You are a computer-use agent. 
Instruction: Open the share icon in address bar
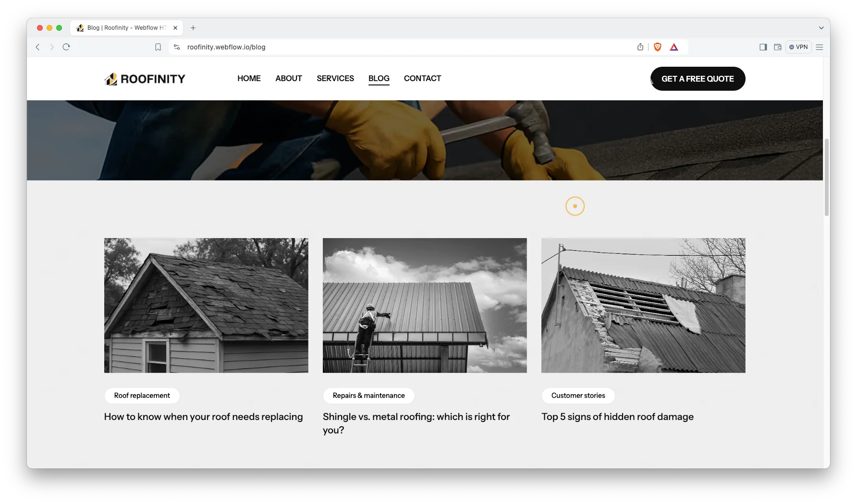pos(640,47)
